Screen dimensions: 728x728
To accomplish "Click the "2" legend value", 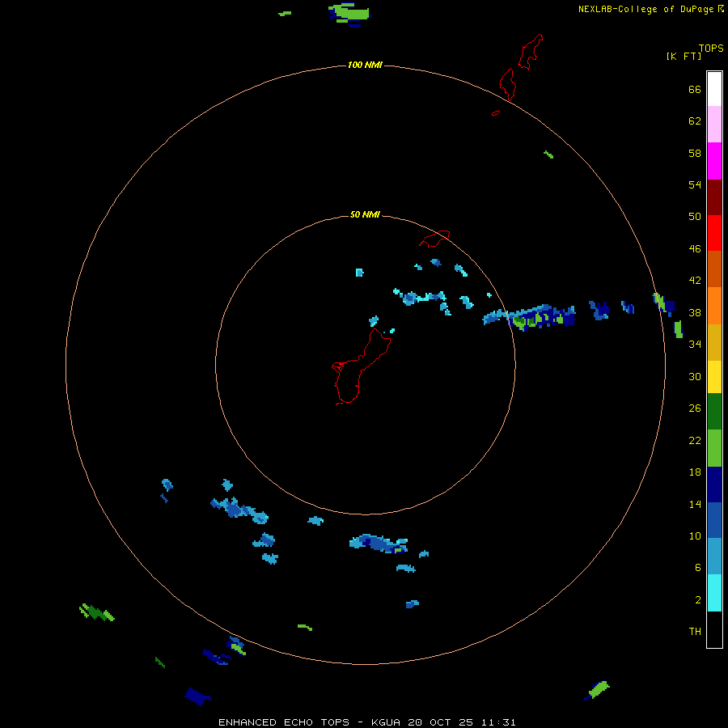I will tap(698, 599).
